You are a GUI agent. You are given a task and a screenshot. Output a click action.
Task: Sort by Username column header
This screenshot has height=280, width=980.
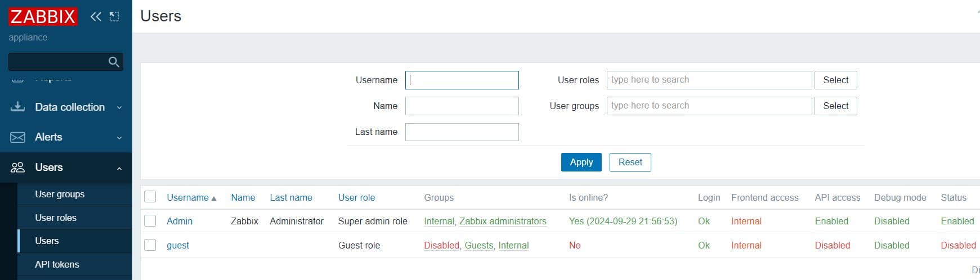point(191,197)
